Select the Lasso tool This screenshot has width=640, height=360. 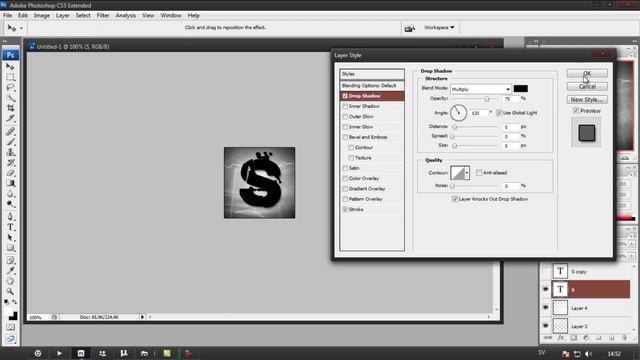pyautogui.click(x=10, y=87)
